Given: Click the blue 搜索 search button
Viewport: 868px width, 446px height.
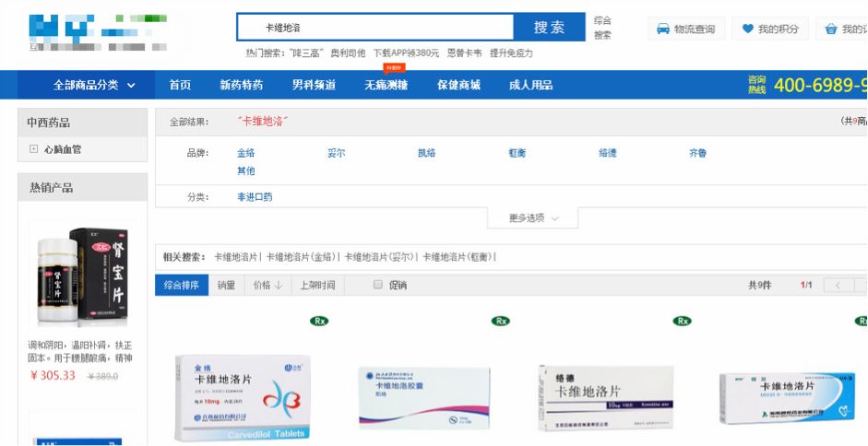Looking at the screenshot, I should point(549,27).
